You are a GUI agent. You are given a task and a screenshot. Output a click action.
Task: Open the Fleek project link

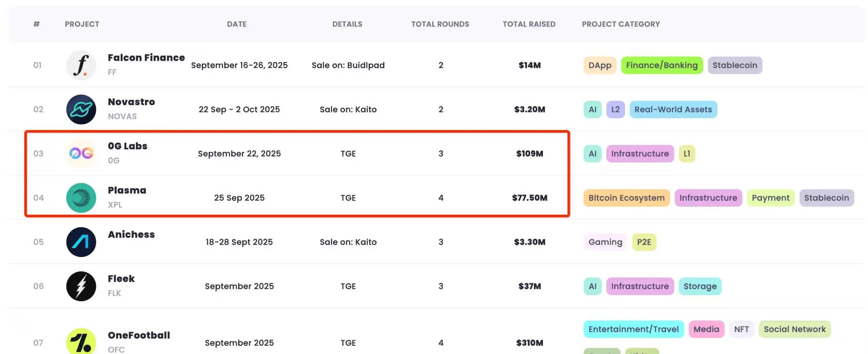[x=121, y=279]
